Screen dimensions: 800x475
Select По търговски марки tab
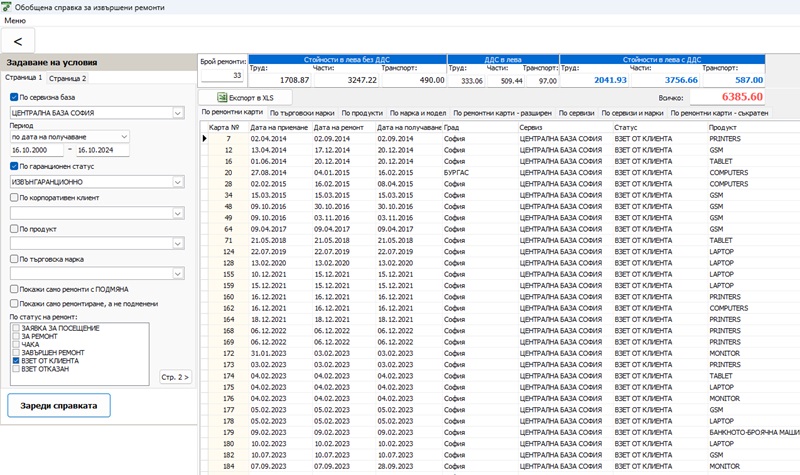302,113
